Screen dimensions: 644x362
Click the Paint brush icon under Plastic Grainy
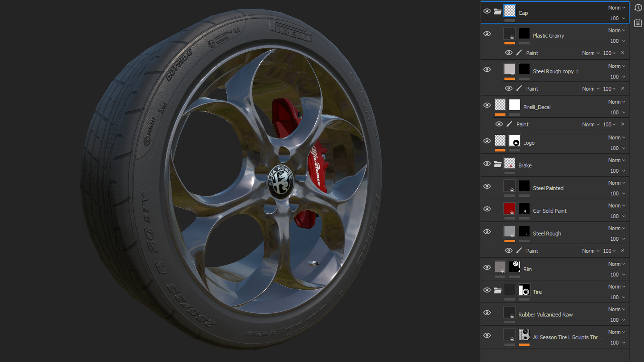519,53
